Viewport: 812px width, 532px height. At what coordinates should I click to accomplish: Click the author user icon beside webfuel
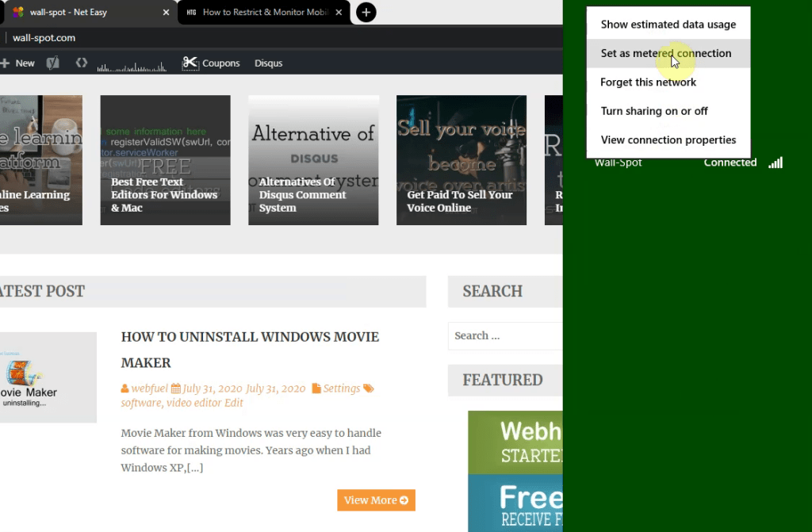pyautogui.click(x=124, y=388)
